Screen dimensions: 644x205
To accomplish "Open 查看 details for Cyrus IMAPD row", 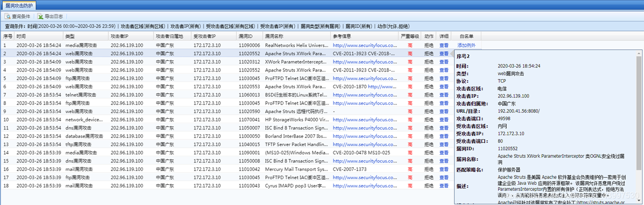I will click(444, 186).
